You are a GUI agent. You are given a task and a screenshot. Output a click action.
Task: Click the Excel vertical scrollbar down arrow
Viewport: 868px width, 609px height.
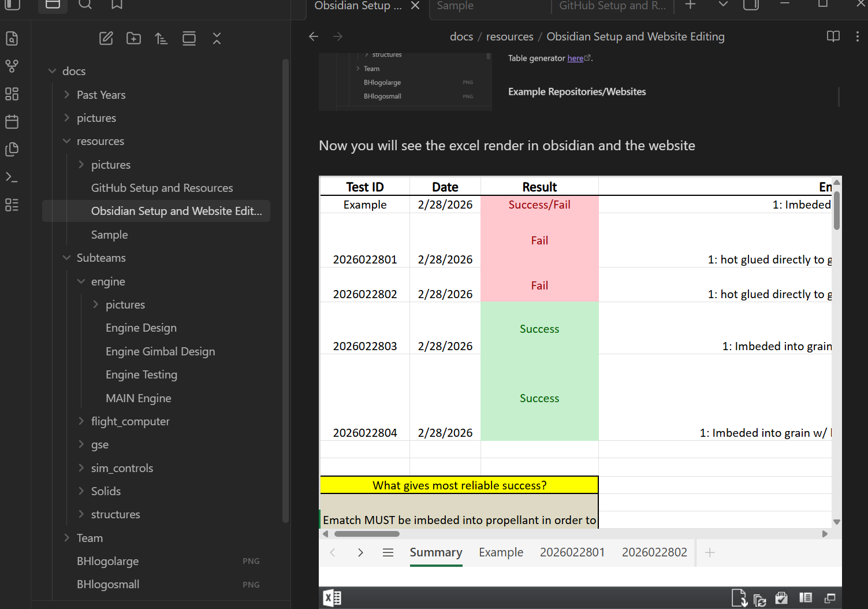[x=836, y=522]
